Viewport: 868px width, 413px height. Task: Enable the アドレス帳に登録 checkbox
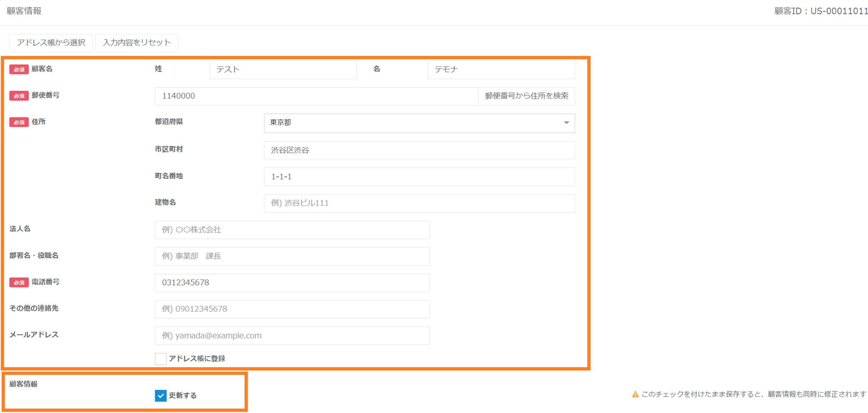click(x=161, y=359)
